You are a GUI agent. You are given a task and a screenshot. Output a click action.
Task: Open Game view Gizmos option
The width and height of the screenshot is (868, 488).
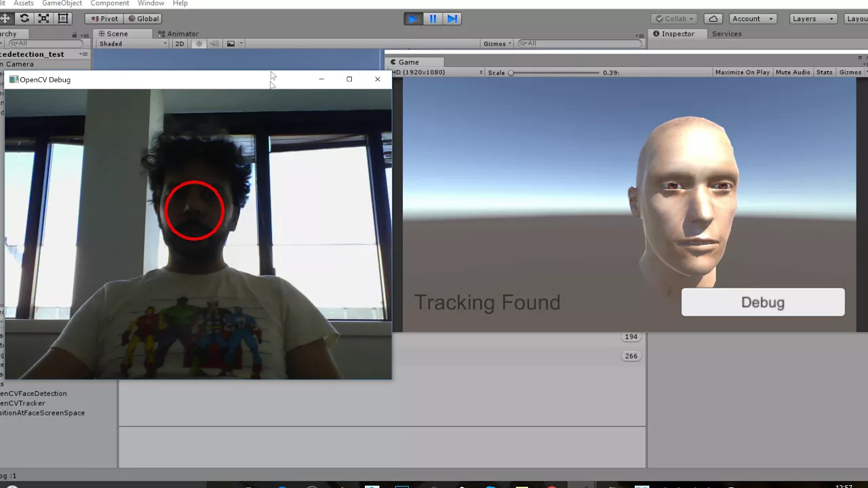[852, 72]
